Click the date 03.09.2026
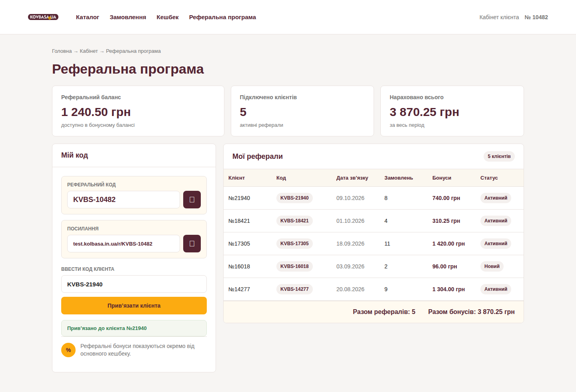Viewport: 576px width, 392px height. pos(350,266)
